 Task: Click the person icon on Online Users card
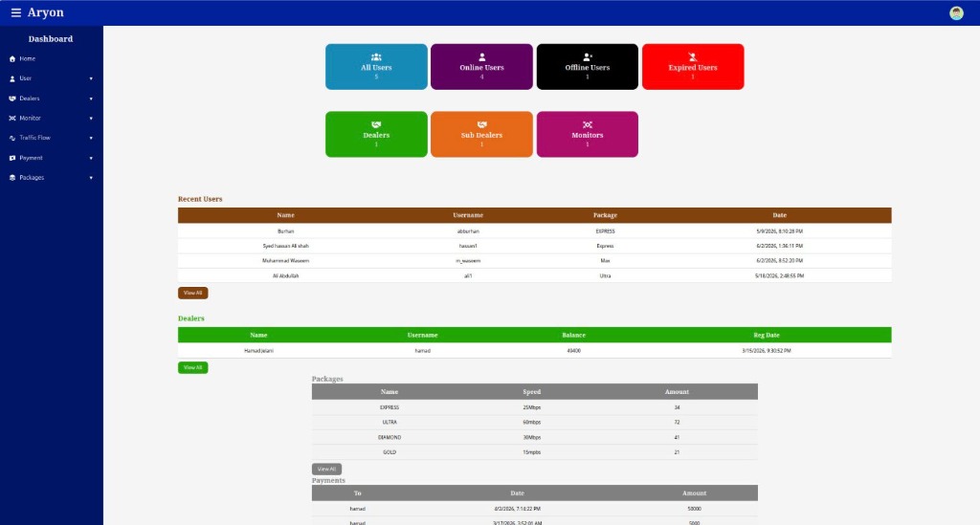pos(482,56)
